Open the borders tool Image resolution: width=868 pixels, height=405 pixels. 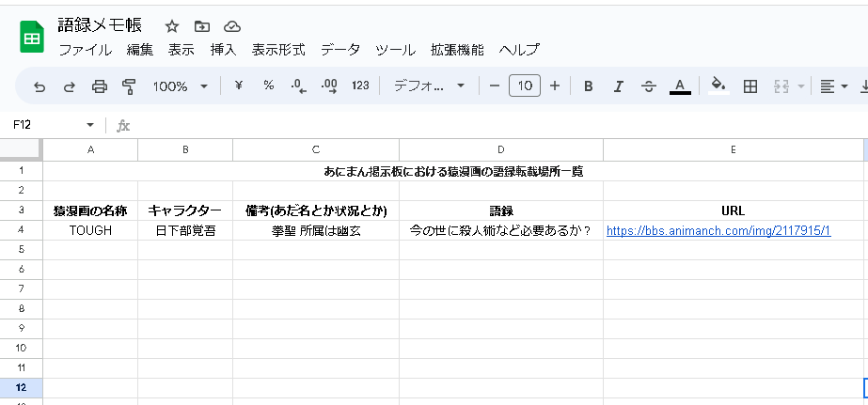tap(750, 86)
